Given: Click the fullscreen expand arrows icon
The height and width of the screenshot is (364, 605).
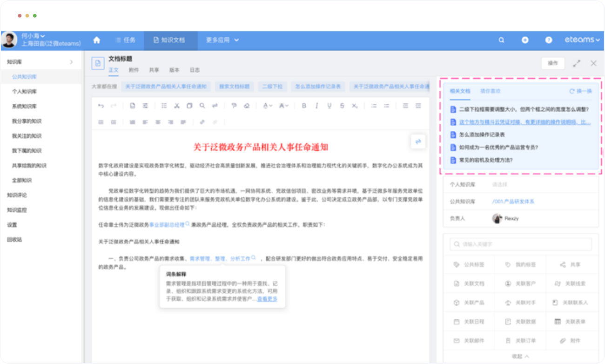Looking at the screenshot, I should point(577,63).
